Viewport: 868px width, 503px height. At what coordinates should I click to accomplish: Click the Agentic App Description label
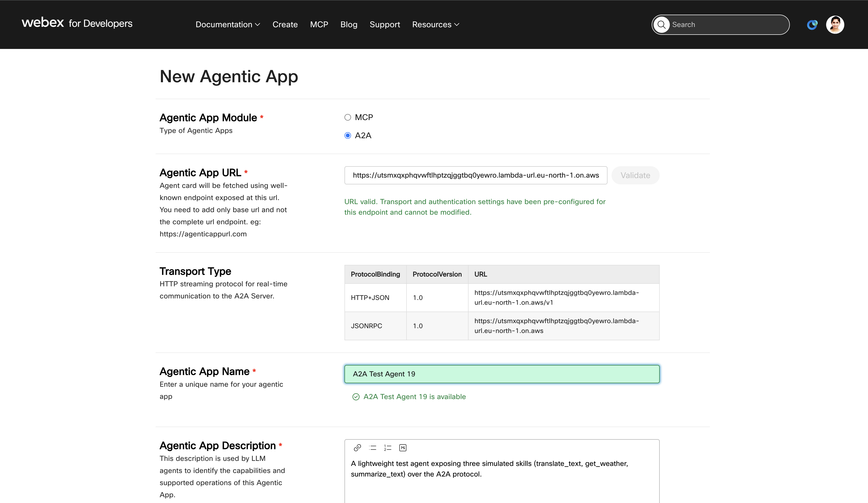(217, 446)
